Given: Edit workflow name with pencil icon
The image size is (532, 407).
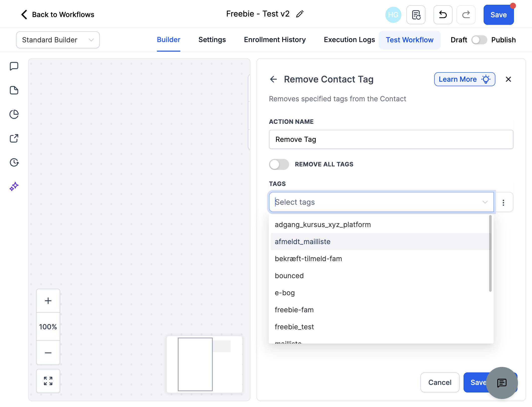Looking at the screenshot, I should pyautogui.click(x=300, y=14).
